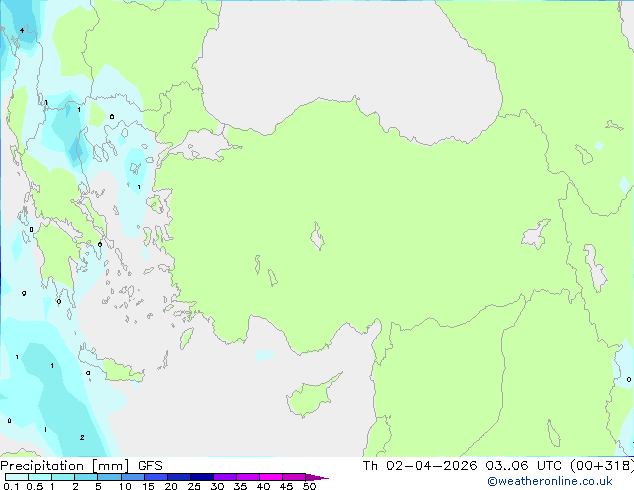Click the legend arrow tip above 50
The width and height of the screenshot is (634, 490).
[317, 477]
